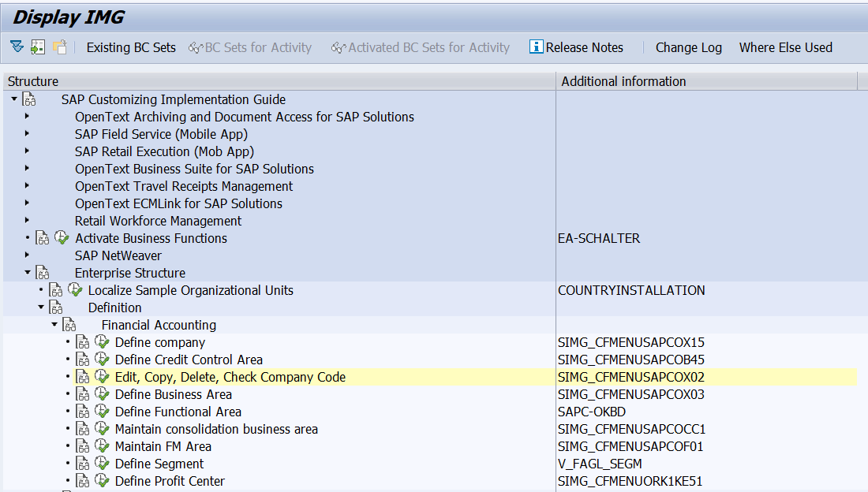Screen dimensions: 868x492
Task: Click the third toolbar icon with yellow folder
Action: (x=60, y=47)
